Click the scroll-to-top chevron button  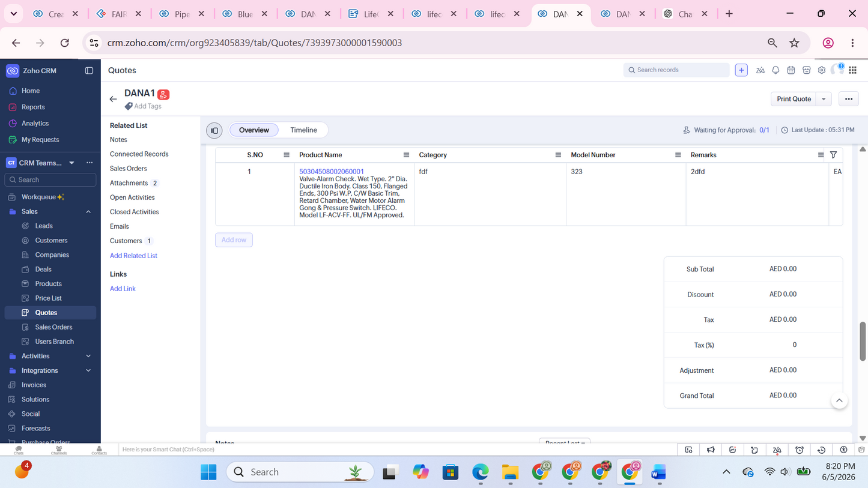tap(839, 401)
